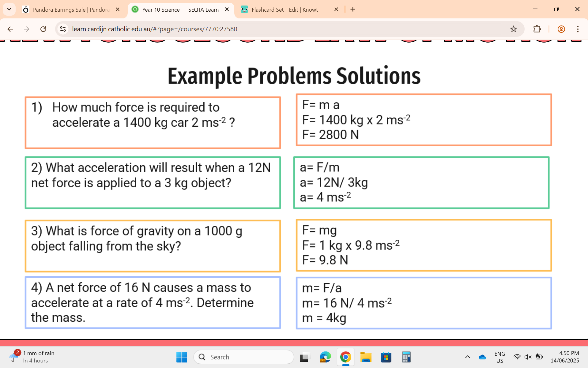Screen dimensions: 588x368
Task: Open the clock showing 4:50 PM
Action: [565, 357]
